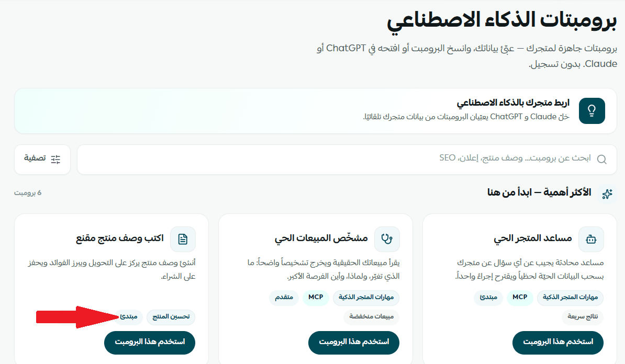Click the مساعد المتجر الحي card description text

(x=530, y=270)
